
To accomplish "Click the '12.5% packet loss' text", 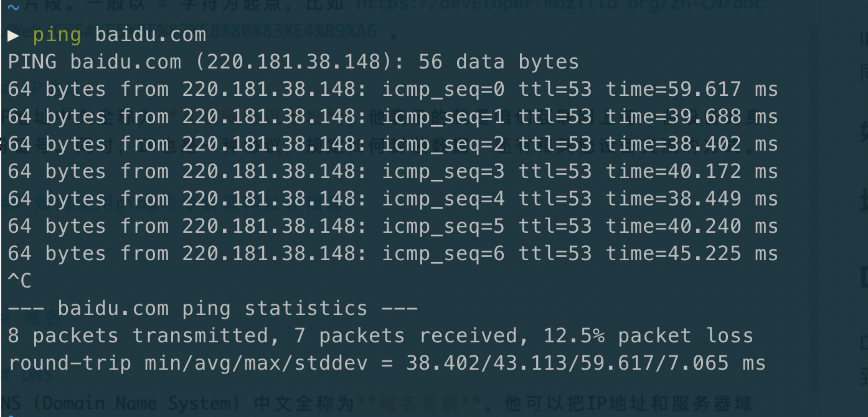I will [648, 336].
